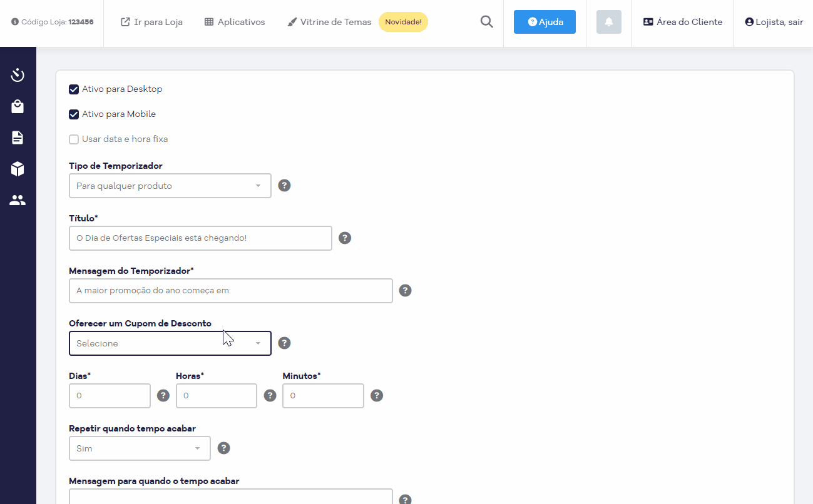This screenshot has height=504, width=813.
Task: Click the Minutos number input
Action: [x=323, y=396]
